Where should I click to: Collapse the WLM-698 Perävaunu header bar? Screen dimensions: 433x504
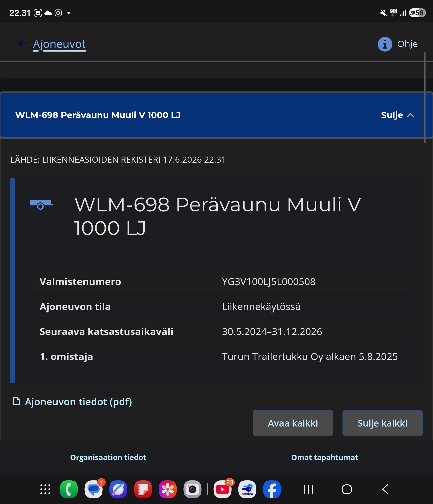click(x=216, y=115)
